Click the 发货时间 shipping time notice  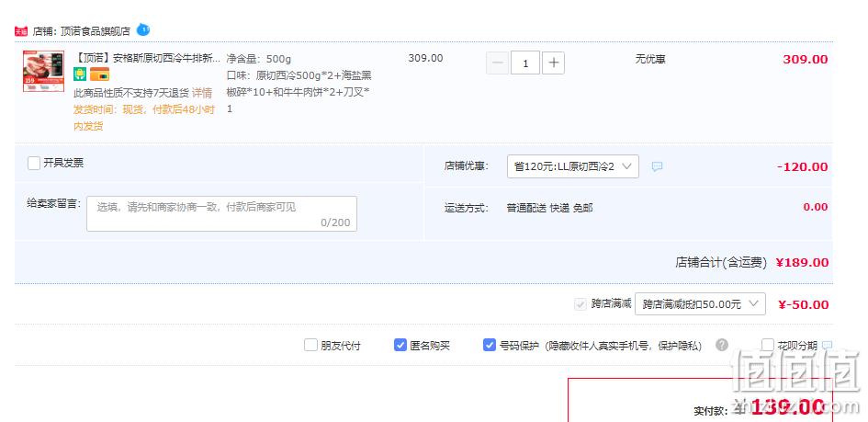tap(144, 118)
